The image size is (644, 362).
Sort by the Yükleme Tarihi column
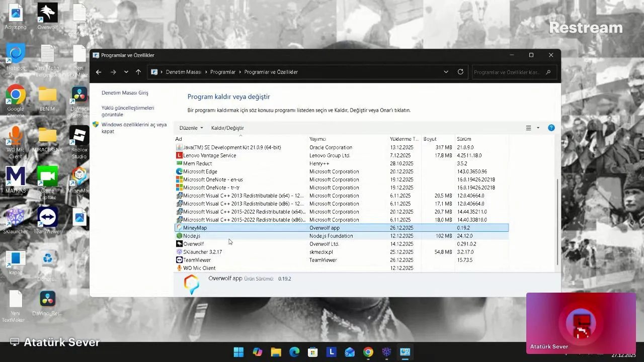click(405, 139)
